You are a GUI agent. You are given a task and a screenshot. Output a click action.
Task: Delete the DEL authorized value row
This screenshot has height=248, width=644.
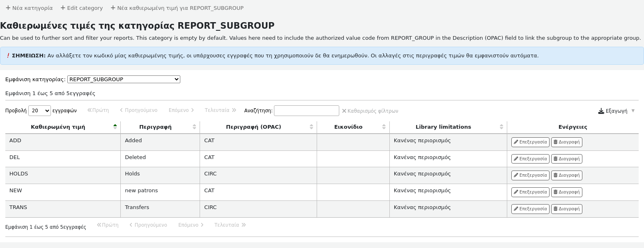pos(566,159)
